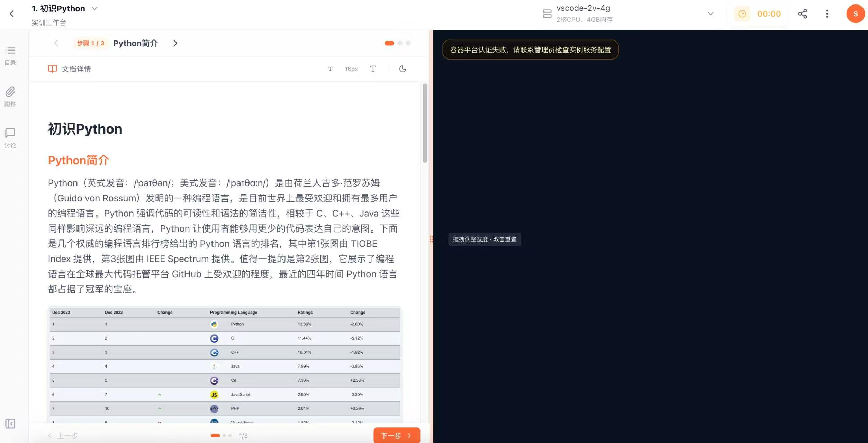Select the first step indicator dot
Viewport: 868px width, 443px height.
(x=215, y=436)
